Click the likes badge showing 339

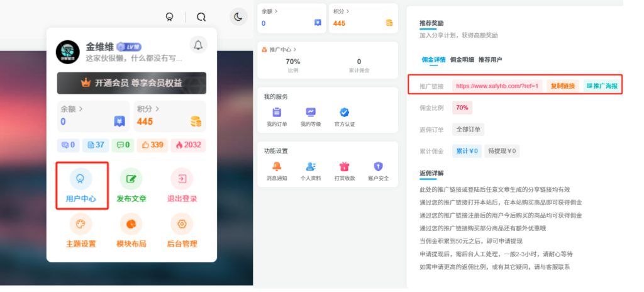152,145
